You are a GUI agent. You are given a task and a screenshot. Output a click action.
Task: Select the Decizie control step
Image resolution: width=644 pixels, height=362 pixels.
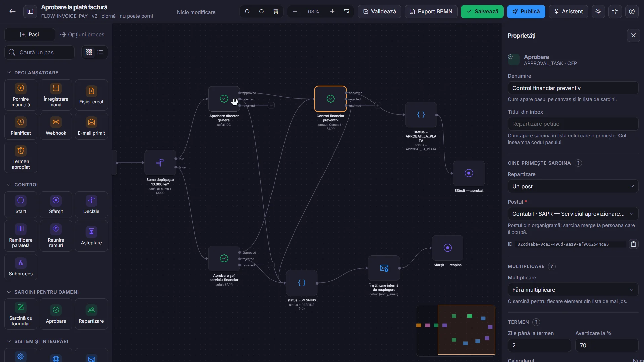[91, 205]
